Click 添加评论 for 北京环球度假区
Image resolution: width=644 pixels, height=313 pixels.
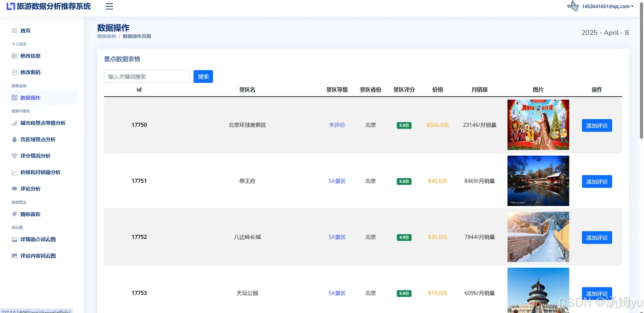(x=597, y=126)
